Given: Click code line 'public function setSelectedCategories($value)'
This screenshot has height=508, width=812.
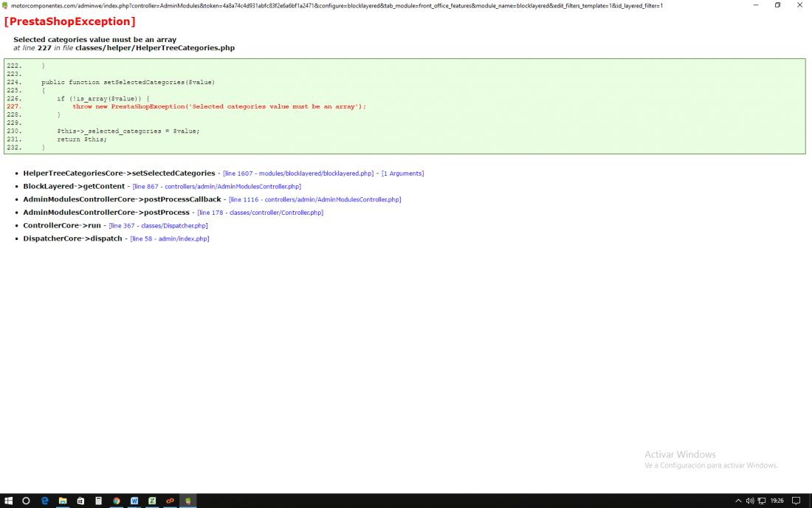Looking at the screenshot, I should tap(128, 83).
